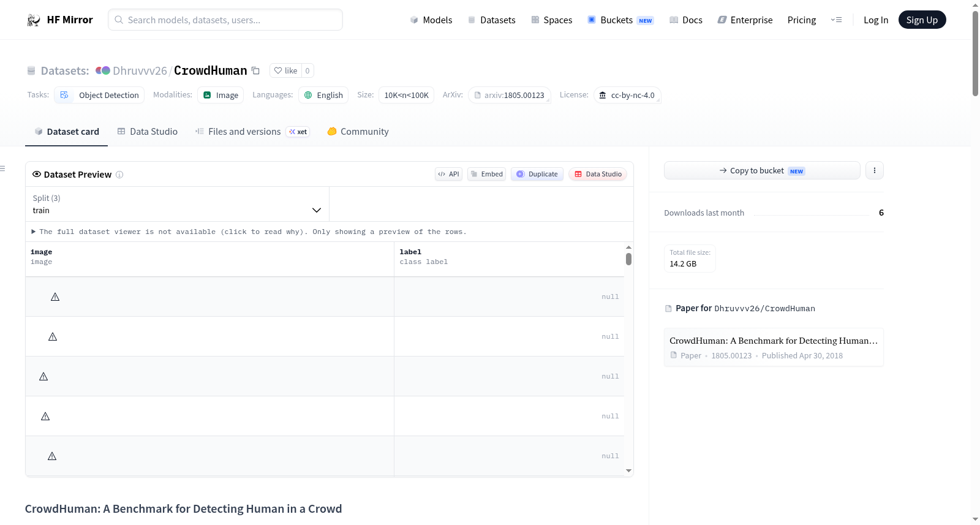Copy dataset name with copy icon
This screenshot has width=980, height=525.
coord(256,70)
